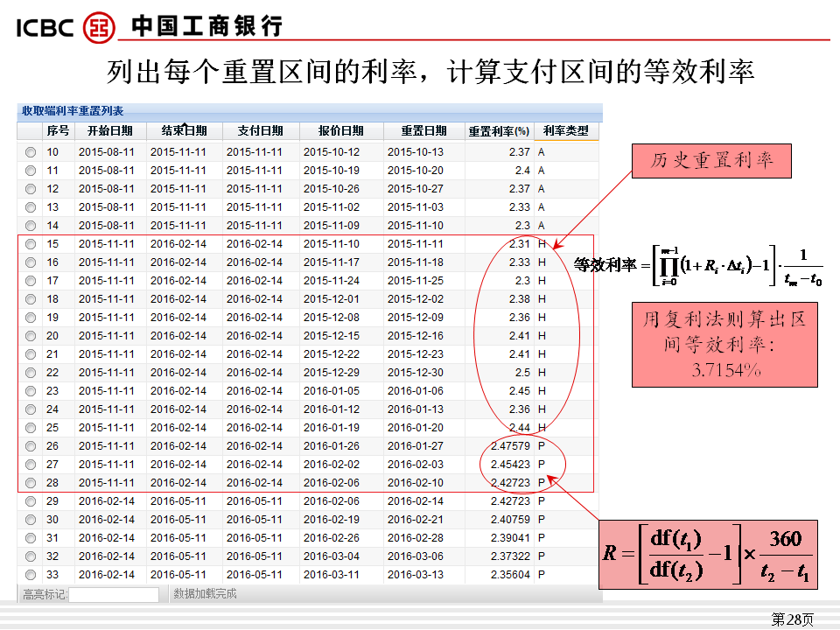Click the 序号 column header

[x=58, y=131]
